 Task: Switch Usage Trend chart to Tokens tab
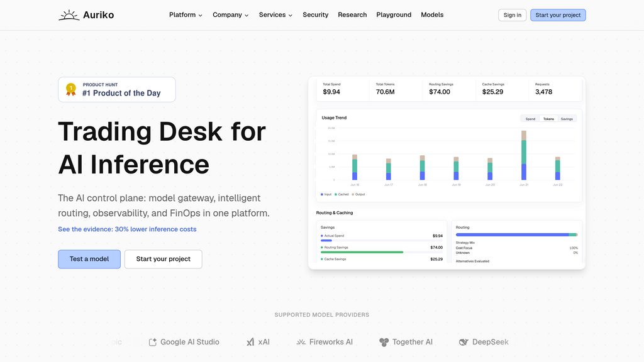pyautogui.click(x=548, y=119)
